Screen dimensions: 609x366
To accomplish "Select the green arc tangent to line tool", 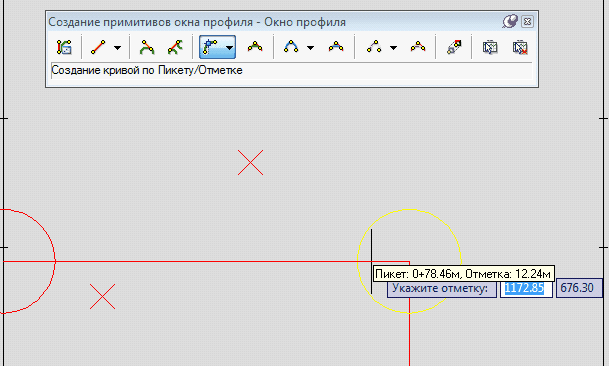I will 147,47.
